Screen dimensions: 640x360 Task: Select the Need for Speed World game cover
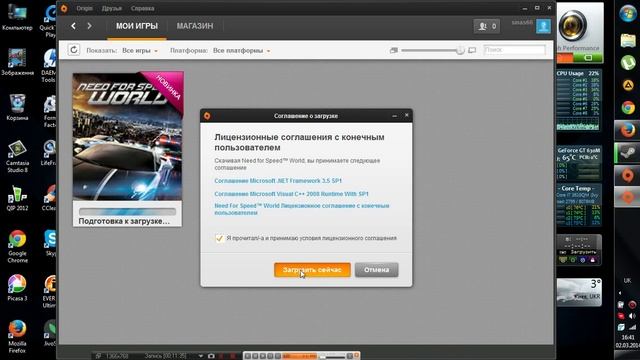pyautogui.click(x=128, y=136)
